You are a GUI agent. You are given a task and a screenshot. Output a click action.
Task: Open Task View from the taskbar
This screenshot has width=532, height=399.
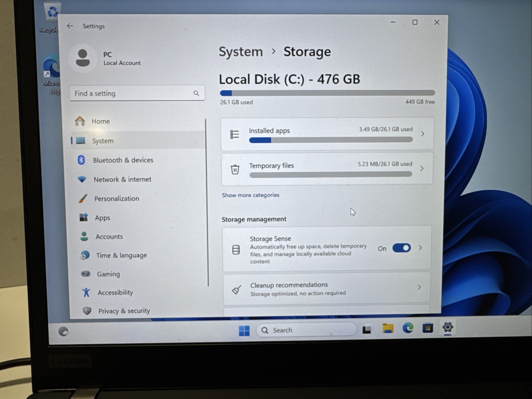point(367,329)
